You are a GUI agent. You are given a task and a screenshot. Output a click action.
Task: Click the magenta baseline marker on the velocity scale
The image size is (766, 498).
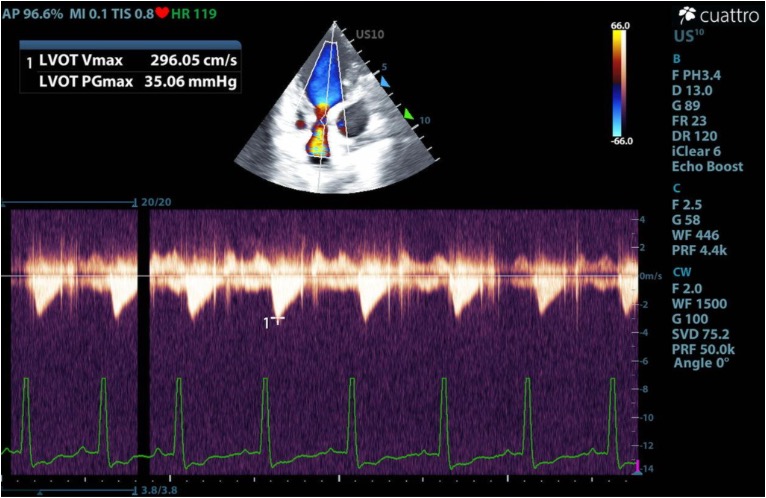click(637, 465)
